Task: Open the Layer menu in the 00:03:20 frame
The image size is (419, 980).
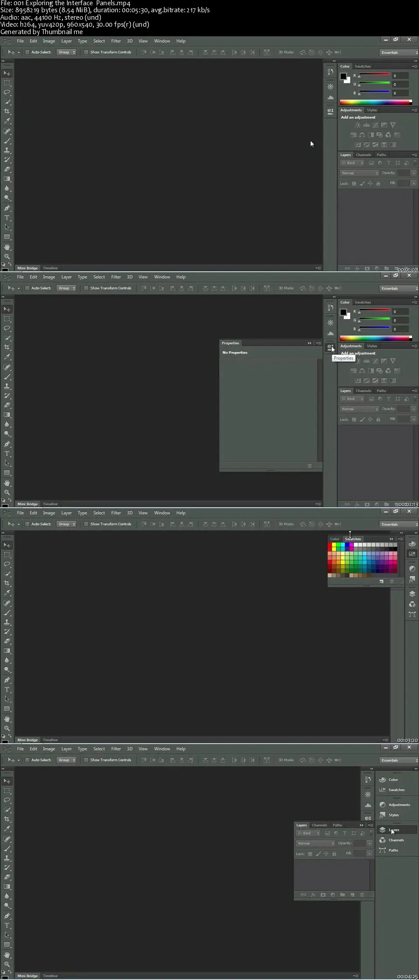Action: pyautogui.click(x=66, y=513)
